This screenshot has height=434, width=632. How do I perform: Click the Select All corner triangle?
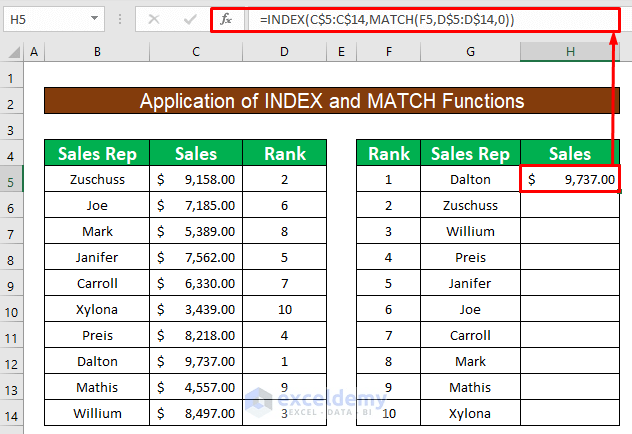click(15, 52)
